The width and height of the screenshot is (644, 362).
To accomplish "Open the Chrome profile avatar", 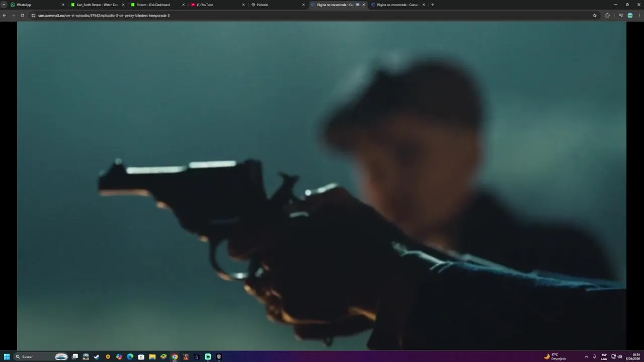I will pos(630,16).
